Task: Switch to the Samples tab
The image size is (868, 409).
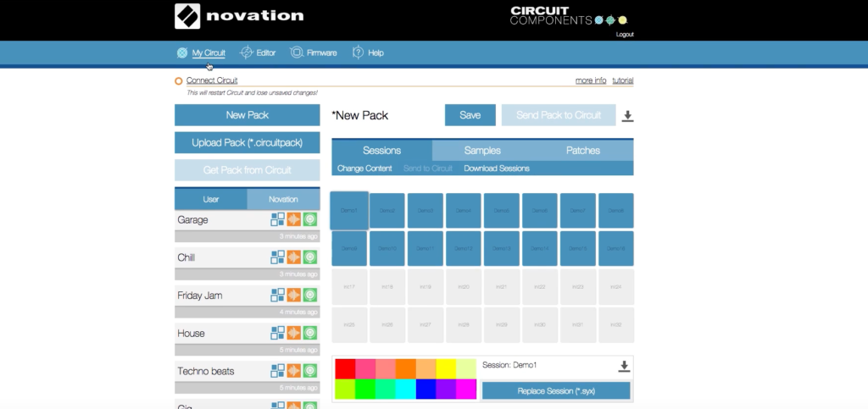Action: [x=481, y=151]
